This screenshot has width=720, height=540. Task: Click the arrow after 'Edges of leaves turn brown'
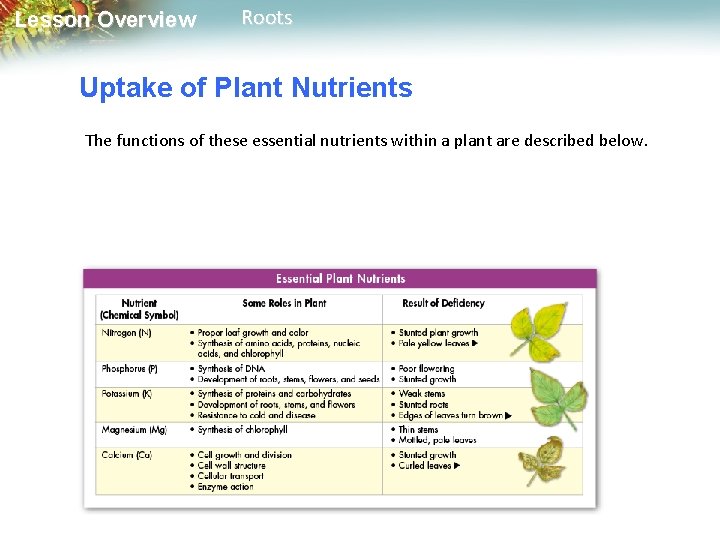[508, 416]
